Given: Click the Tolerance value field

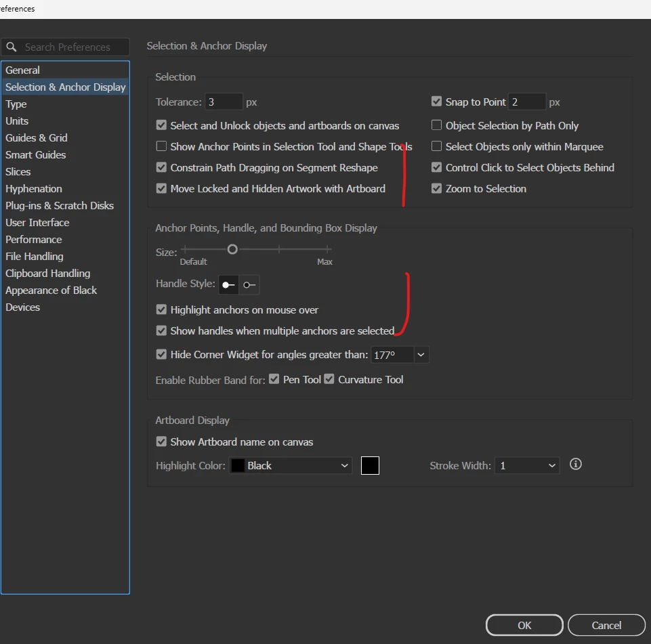Looking at the screenshot, I should pos(224,102).
